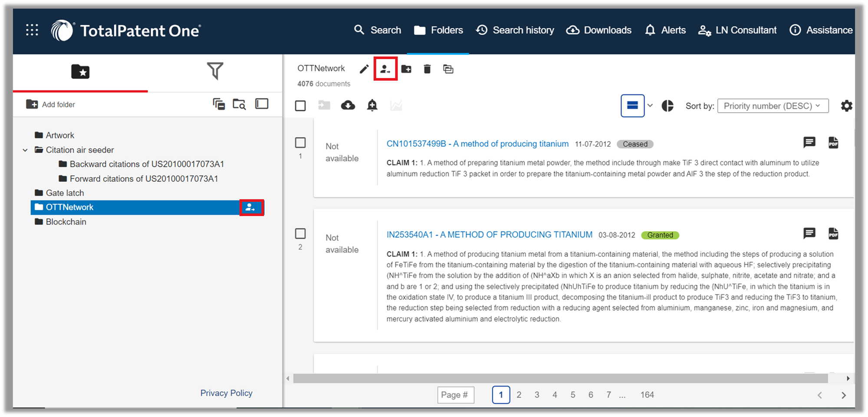Open CN101537499B patent link

[x=477, y=144]
